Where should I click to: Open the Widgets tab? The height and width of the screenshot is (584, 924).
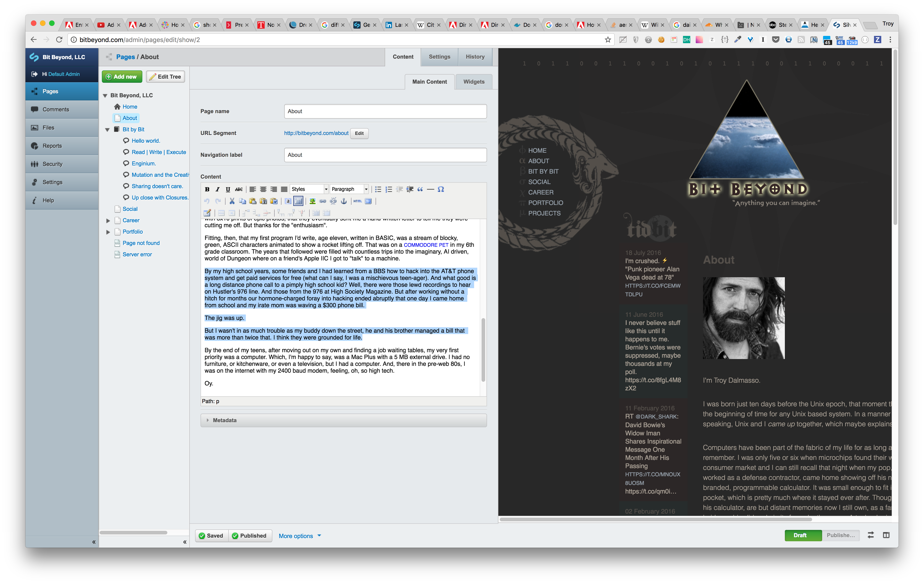pyautogui.click(x=474, y=82)
